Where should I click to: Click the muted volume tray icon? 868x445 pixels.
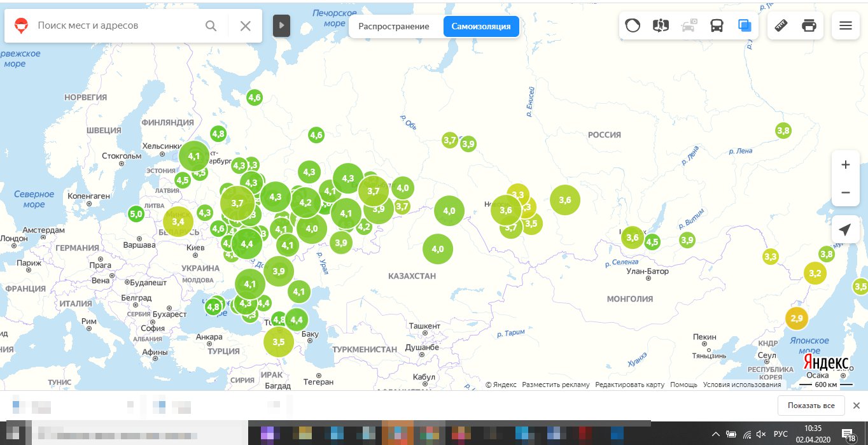coord(762,434)
